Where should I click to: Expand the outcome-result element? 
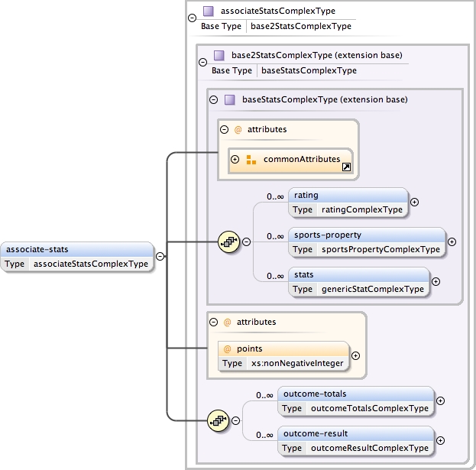tap(441, 441)
